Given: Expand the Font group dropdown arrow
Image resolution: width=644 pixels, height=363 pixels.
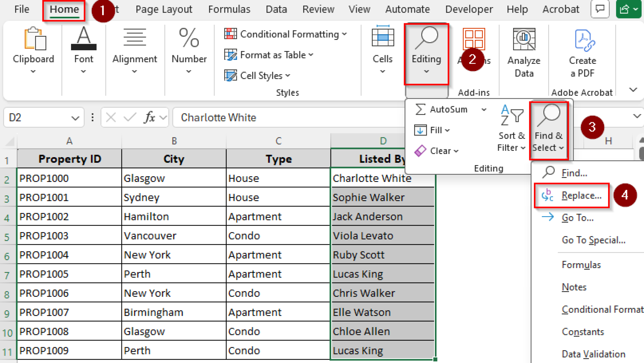Looking at the screenshot, I should pos(83,72).
